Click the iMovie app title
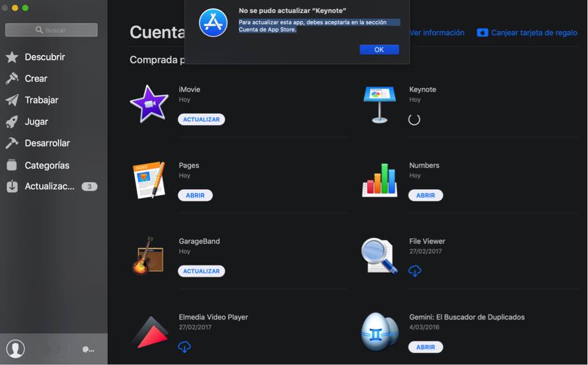Screen dimensions: 588x365 (190, 89)
